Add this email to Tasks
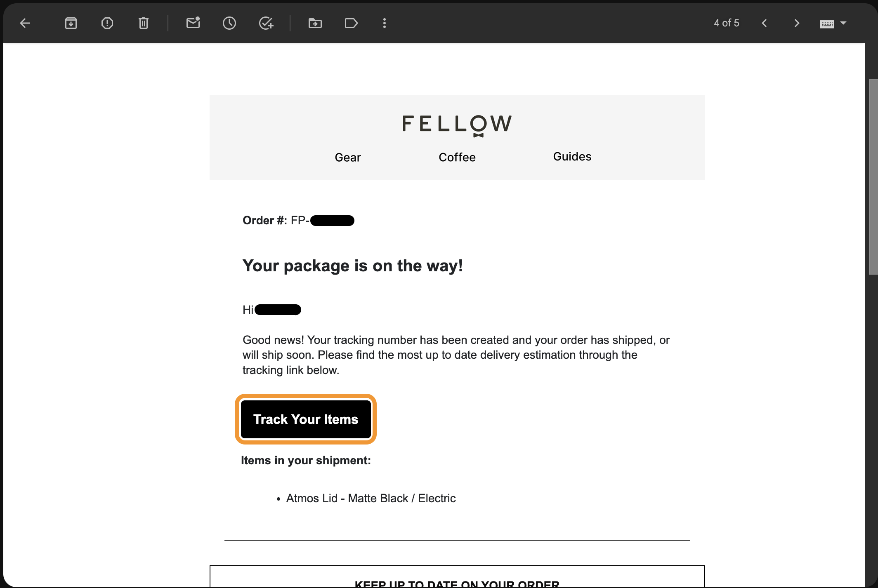 click(266, 23)
